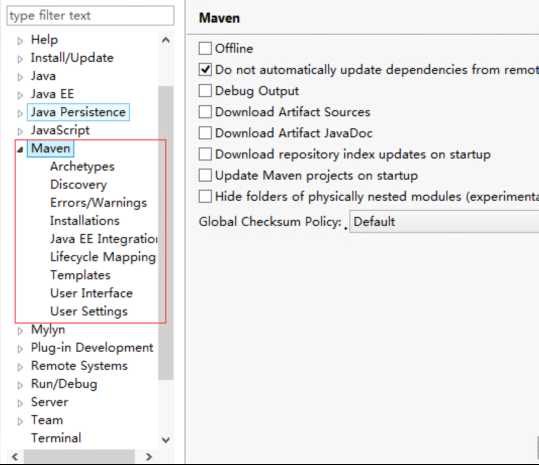
Task: Click the tree scroll down arrow
Action: (166, 440)
